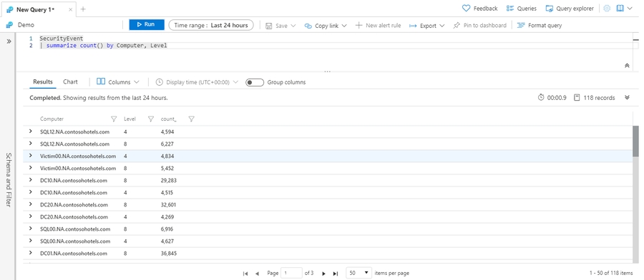Toggle Group columns switch
644x280 pixels.
tap(255, 82)
